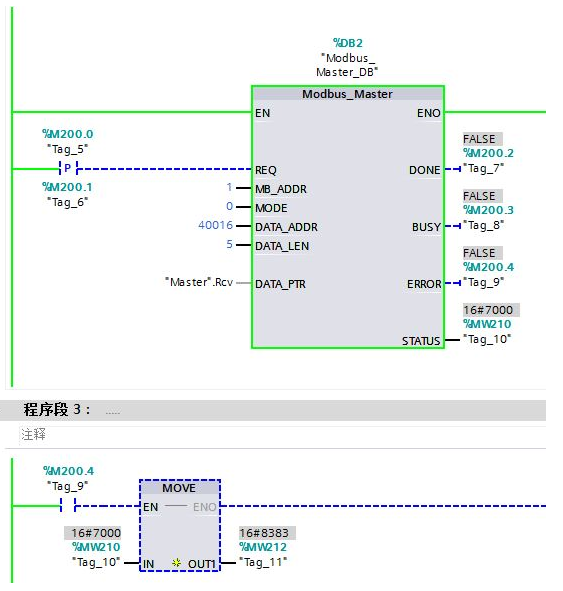Select the Modbus_Master block title

(x=347, y=94)
